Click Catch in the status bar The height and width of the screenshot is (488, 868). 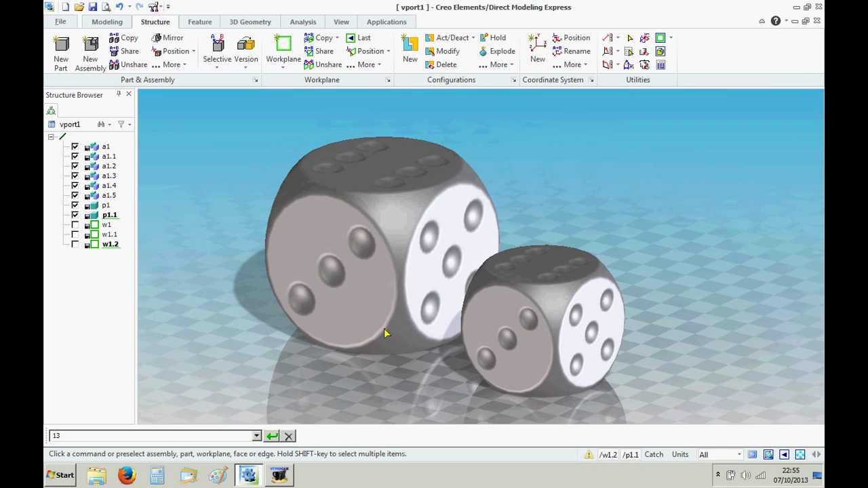[654, 455]
